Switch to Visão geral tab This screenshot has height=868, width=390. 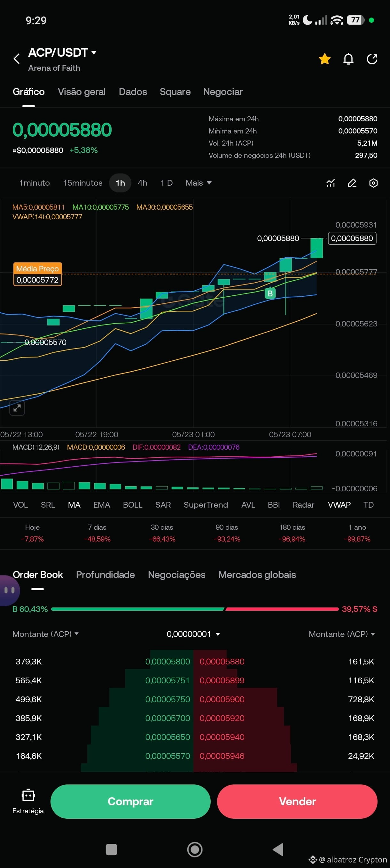click(82, 92)
